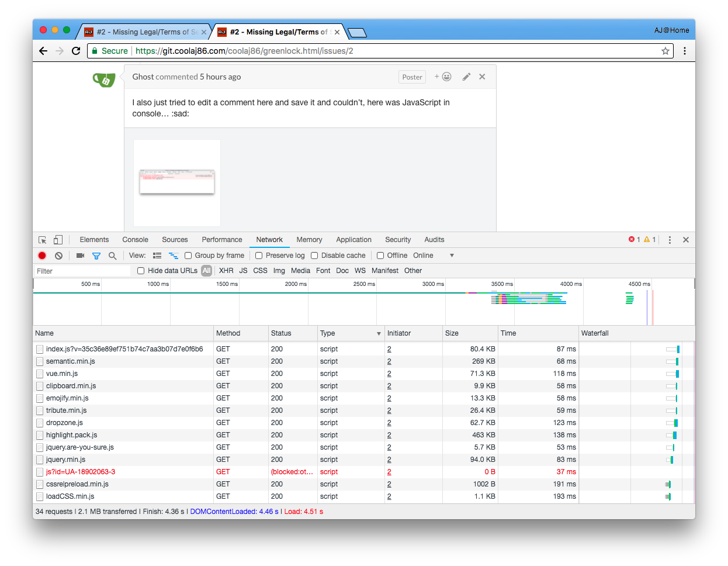The width and height of the screenshot is (728, 566).
Task: Delete the comment with the X icon
Action: [482, 77]
